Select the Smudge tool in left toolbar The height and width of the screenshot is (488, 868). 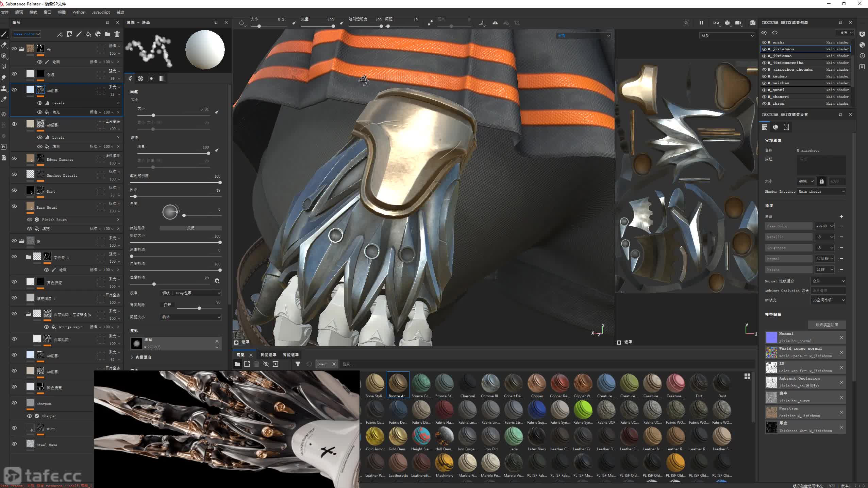tap(4, 77)
